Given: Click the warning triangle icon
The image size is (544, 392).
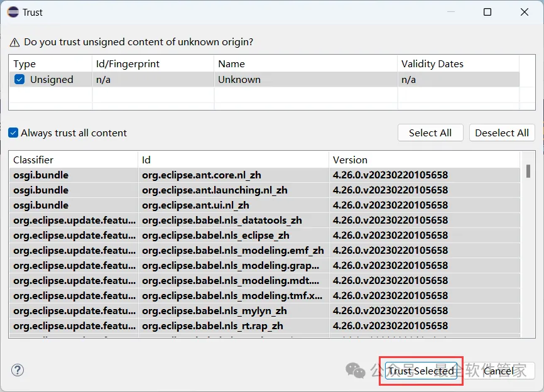Looking at the screenshot, I should pos(14,42).
